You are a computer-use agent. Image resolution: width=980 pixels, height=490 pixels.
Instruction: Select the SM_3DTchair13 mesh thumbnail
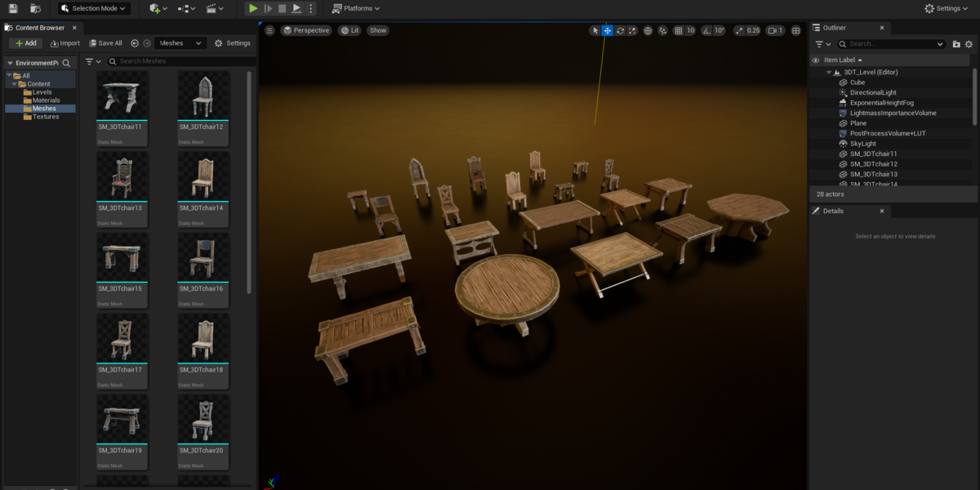(x=122, y=189)
